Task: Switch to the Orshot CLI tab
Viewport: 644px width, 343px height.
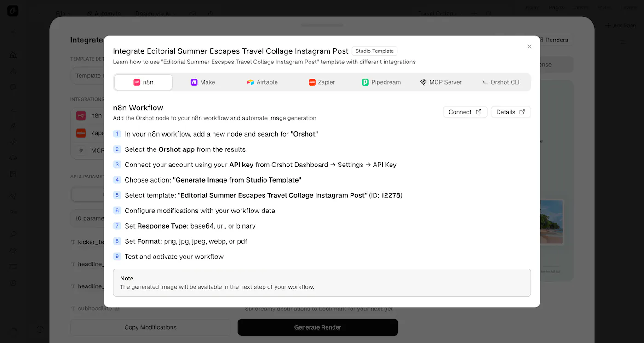Action: click(x=500, y=82)
